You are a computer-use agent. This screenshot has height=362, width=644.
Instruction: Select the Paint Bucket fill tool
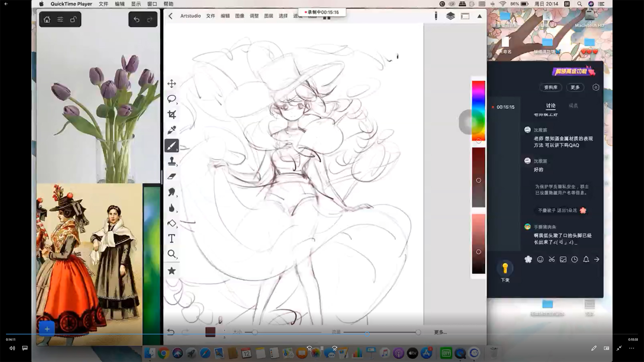(172, 223)
